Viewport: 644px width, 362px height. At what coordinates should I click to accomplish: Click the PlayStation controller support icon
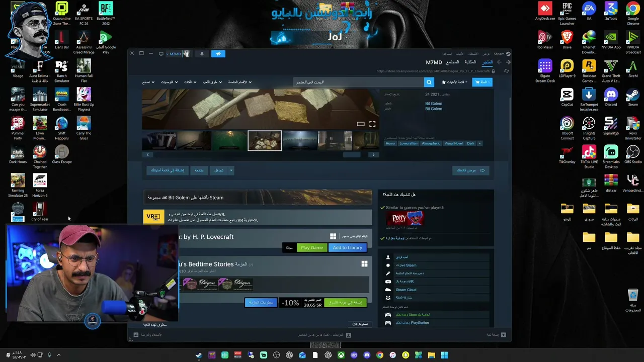coord(388,323)
